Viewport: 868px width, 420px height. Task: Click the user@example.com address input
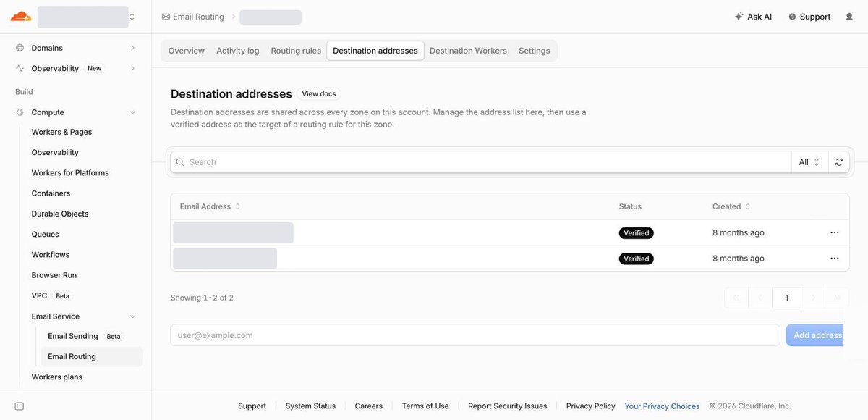click(475, 335)
